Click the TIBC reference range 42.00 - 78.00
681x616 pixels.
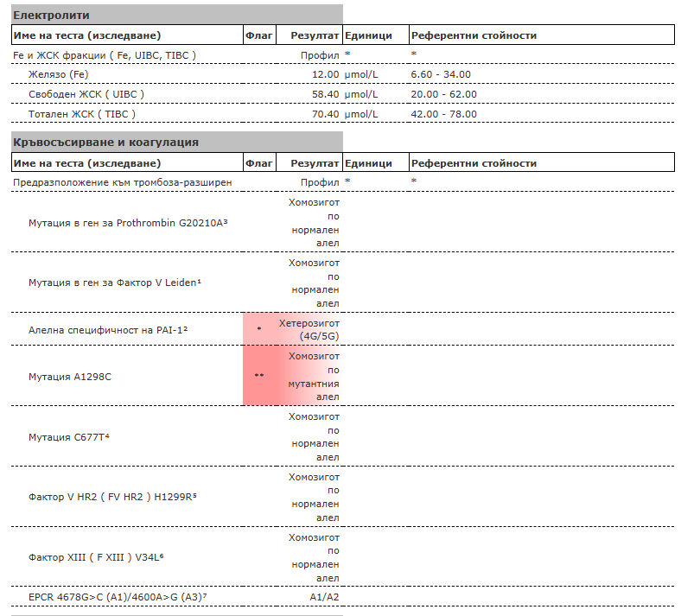coord(443,114)
